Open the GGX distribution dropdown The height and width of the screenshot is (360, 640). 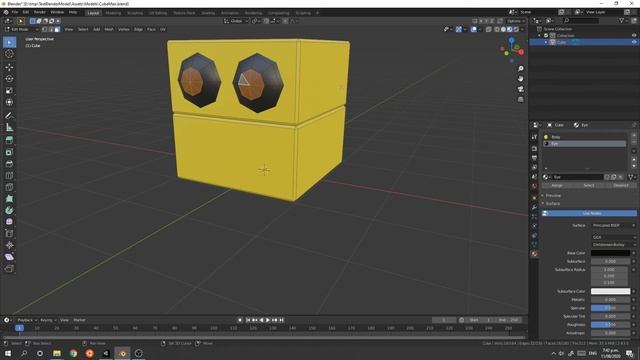coord(614,237)
